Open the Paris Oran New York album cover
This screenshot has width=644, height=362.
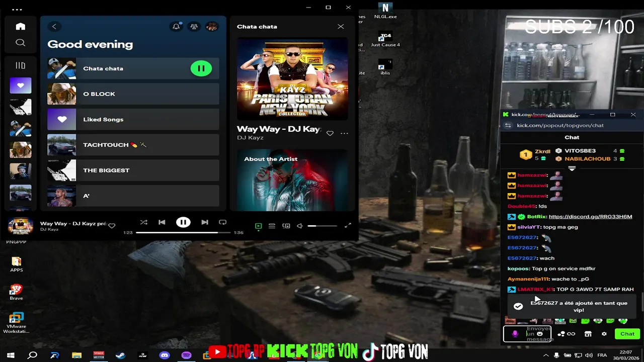[292, 78]
